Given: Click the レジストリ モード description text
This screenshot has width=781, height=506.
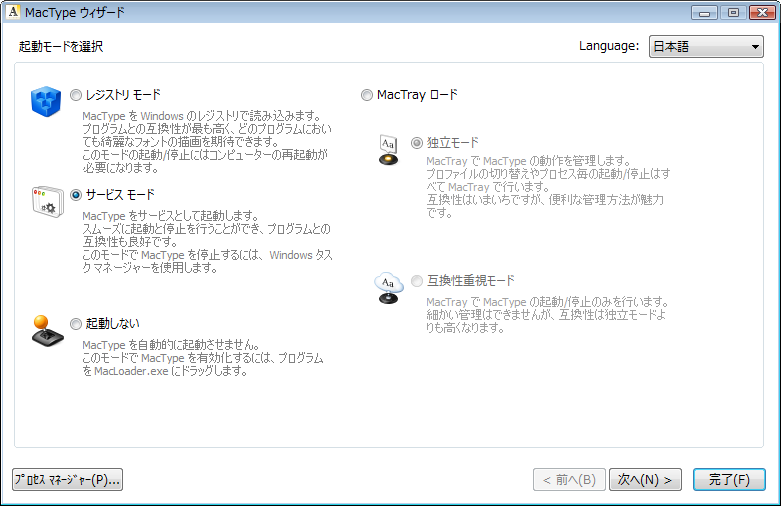Looking at the screenshot, I should (207, 142).
